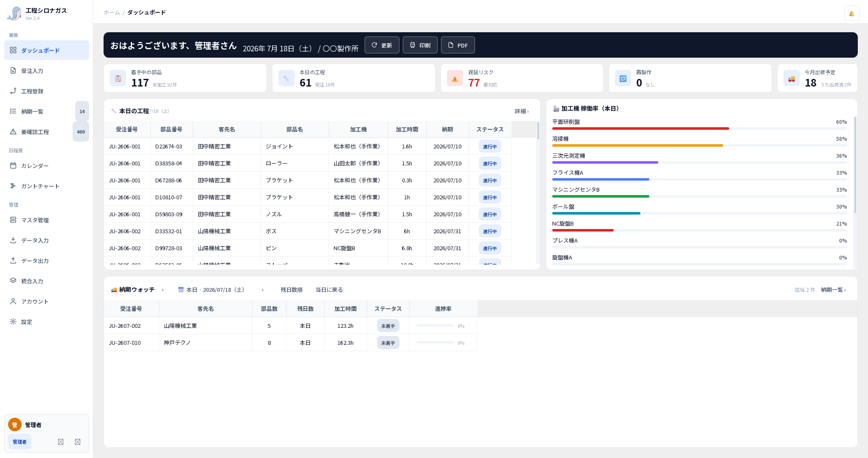Click the 本日の工程 table scrollbar

pyautogui.click(x=538, y=131)
